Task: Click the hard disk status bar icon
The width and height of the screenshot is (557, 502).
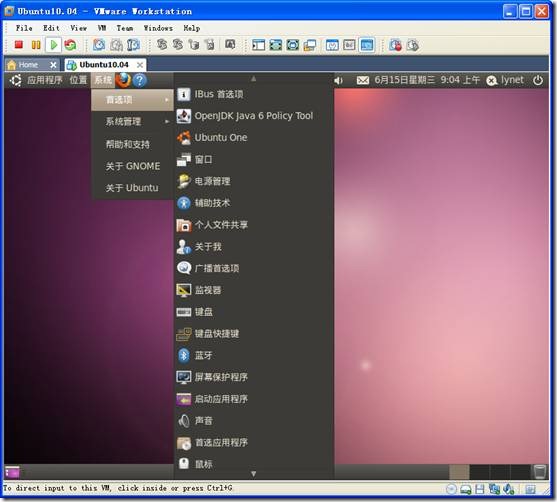Action: click(466, 489)
